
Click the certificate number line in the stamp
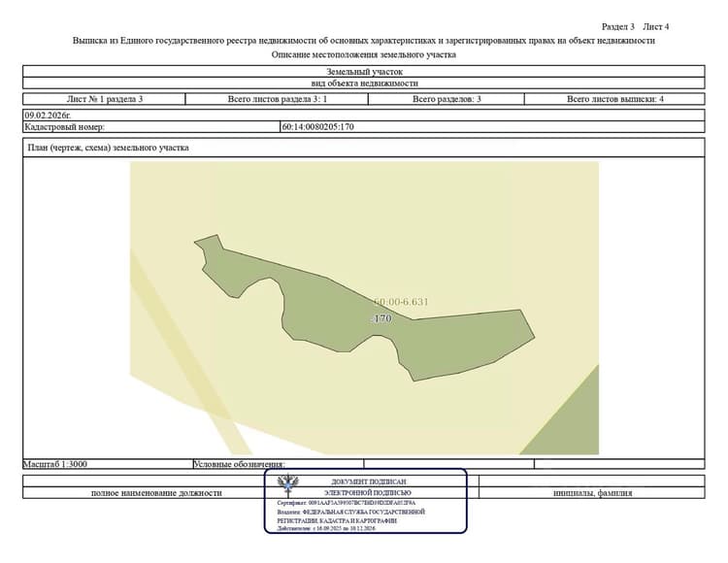coord(347,503)
